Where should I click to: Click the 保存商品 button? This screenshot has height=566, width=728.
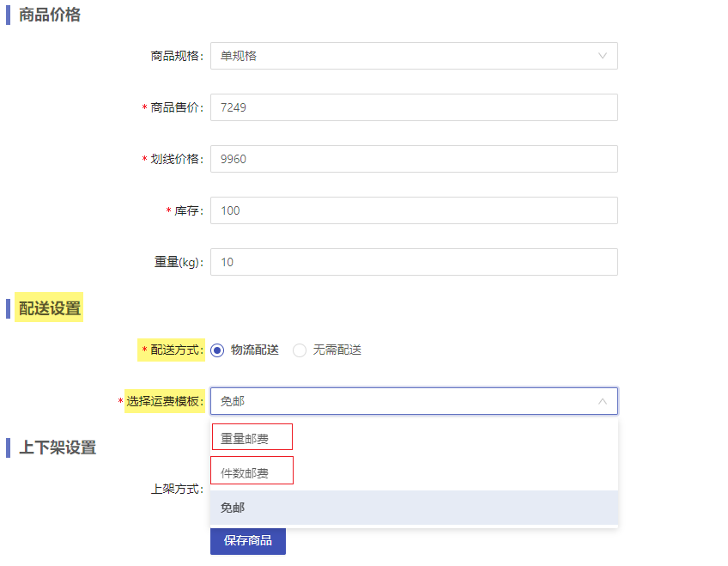[x=248, y=540]
